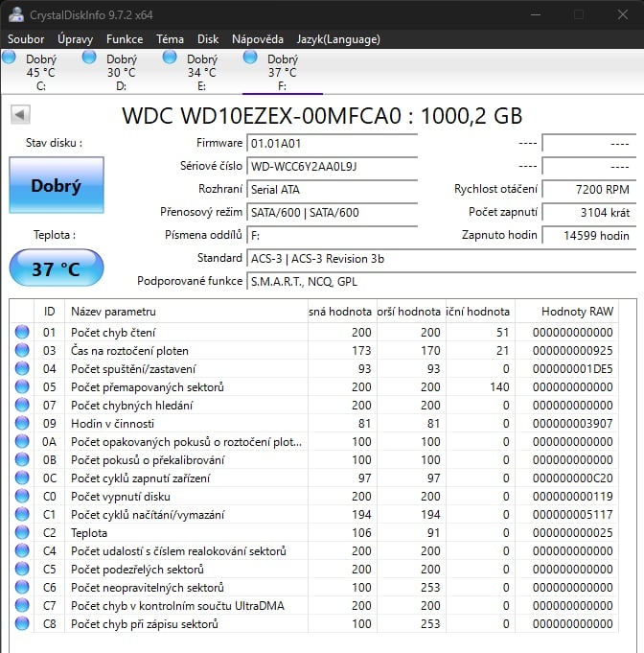Viewport: 644px width, 653px height.
Task: Select RAW value 000000000C20
Action: [x=573, y=478]
